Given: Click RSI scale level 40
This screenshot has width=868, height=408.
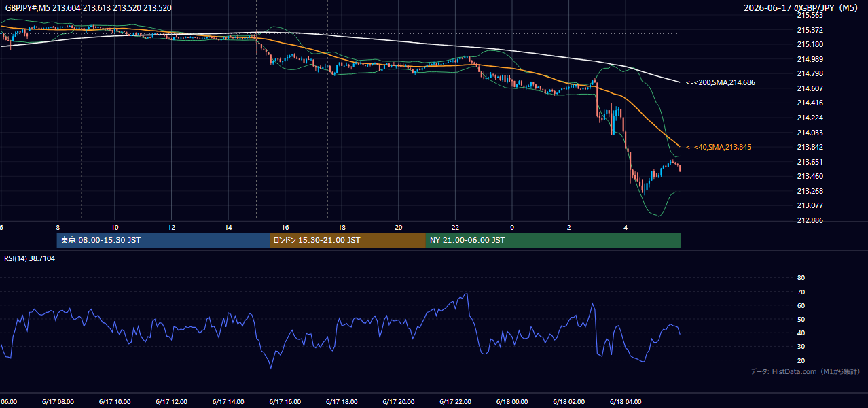Looking at the screenshot, I should tap(801, 333).
